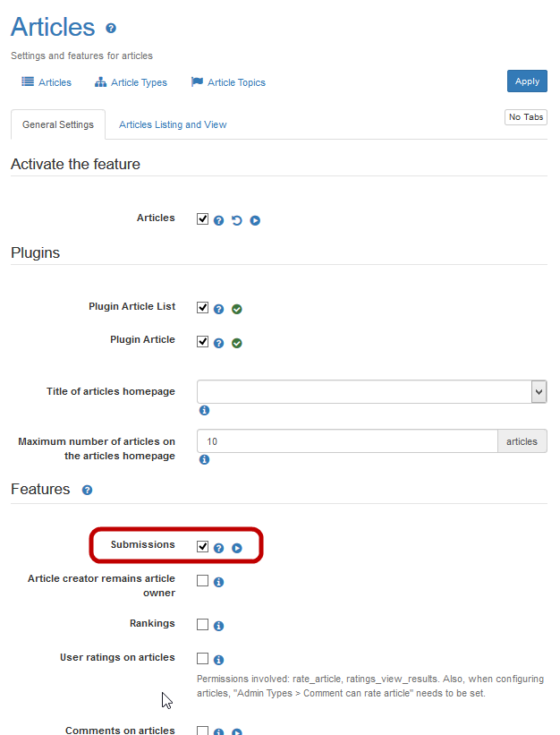Click the help icon beside Articles title
560x735 pixels.
(111, 29)
